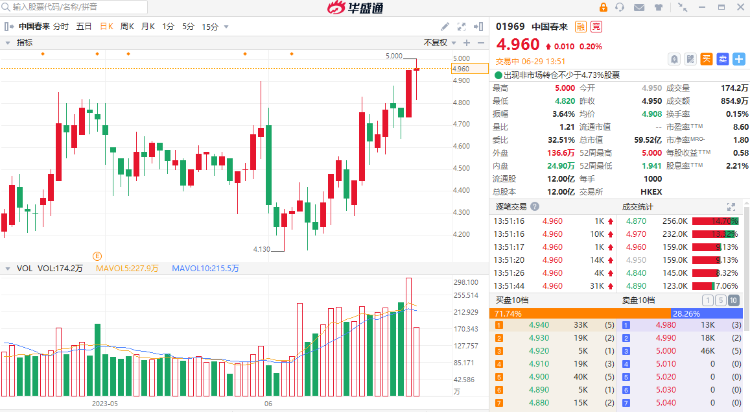Select ask level 3 price 5.000
This screenshot has height=412, width=750.
(x=666, y=351)
